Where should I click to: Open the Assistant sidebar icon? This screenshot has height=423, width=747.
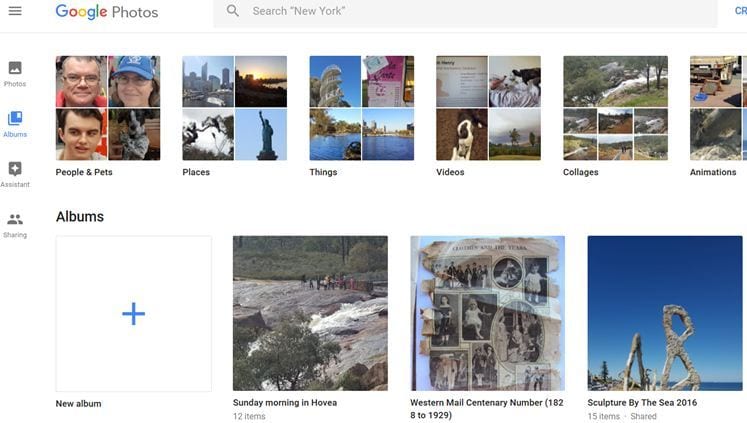[x=15, y=170]
